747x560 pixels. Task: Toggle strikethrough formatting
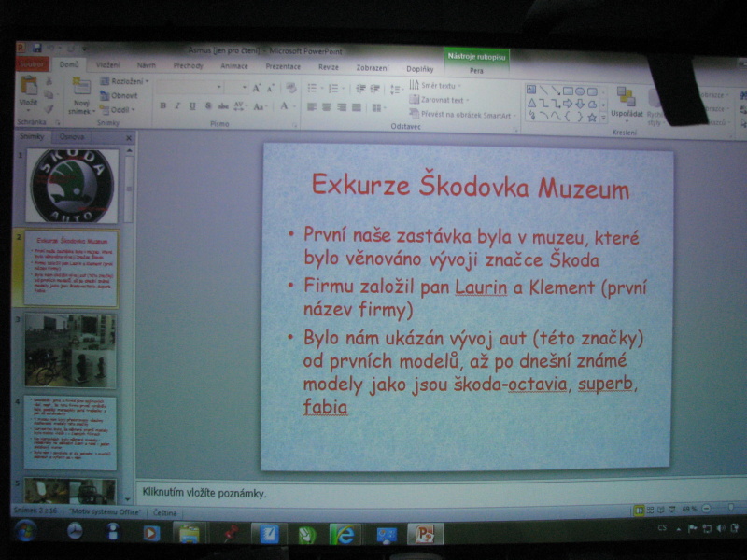pyautogui.click(x=222, y=106)
